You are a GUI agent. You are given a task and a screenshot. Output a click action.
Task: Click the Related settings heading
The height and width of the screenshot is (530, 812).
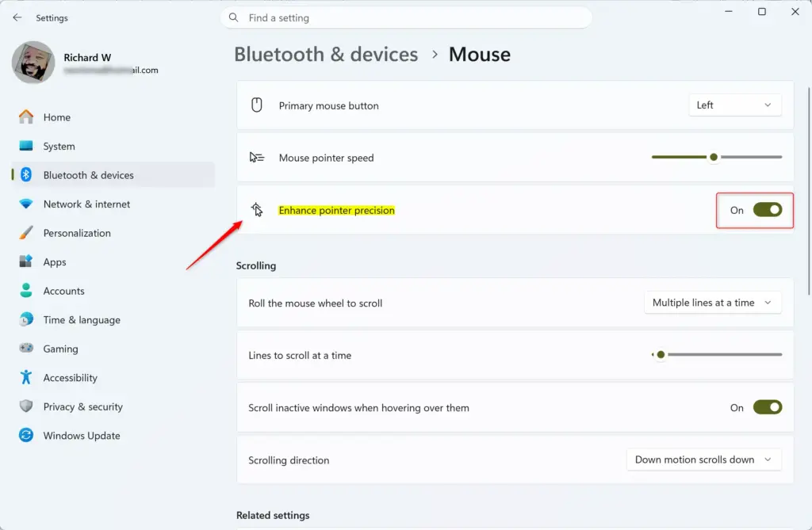coord(273,516)
